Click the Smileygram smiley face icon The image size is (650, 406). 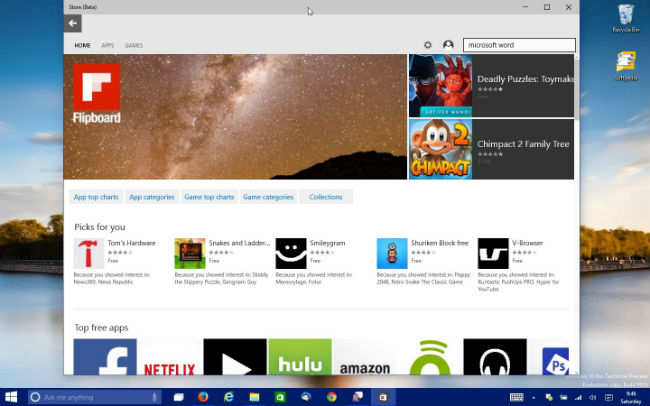tap(291, 253)
